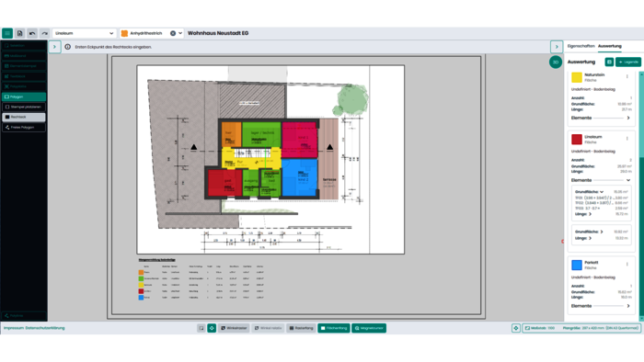Open the document file icon
The image size is (644, 362).
(x=19, y=33)
